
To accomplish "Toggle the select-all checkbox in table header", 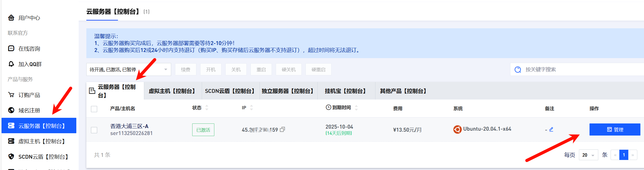I will coord(94,109).
